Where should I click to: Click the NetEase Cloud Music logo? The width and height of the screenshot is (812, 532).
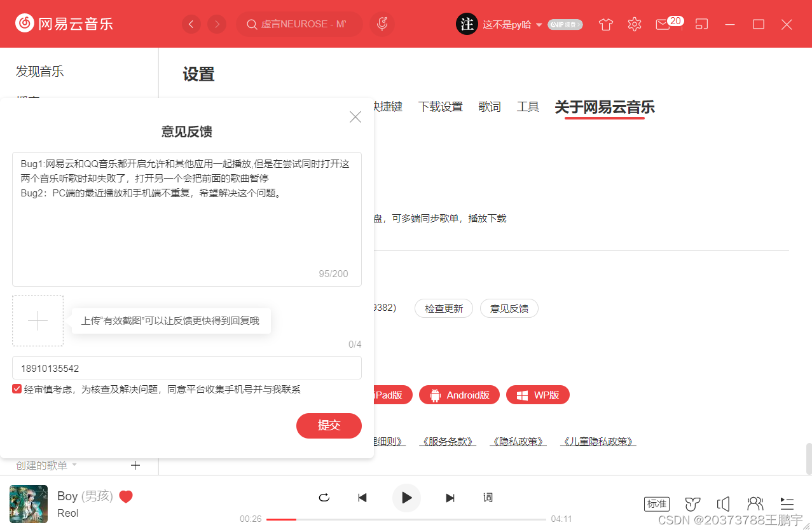tap(64, 24)
